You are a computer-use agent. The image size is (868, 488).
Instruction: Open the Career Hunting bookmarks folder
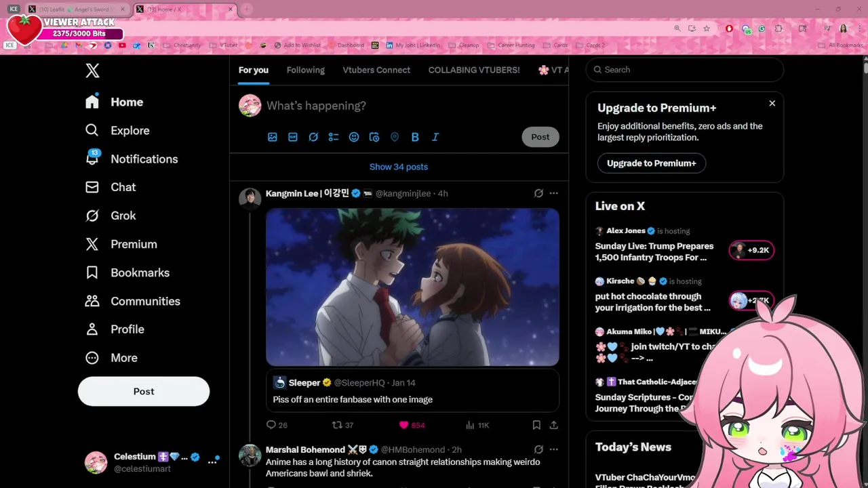pos(510,45)
